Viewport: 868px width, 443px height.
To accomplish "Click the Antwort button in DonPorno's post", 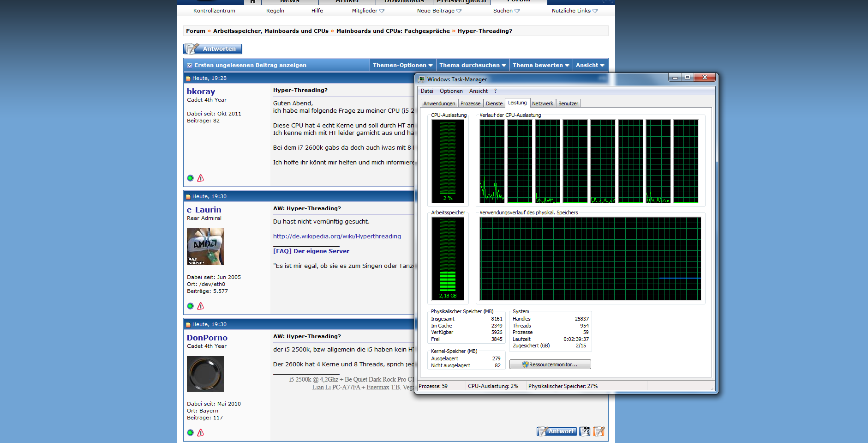I will point(557,431).
